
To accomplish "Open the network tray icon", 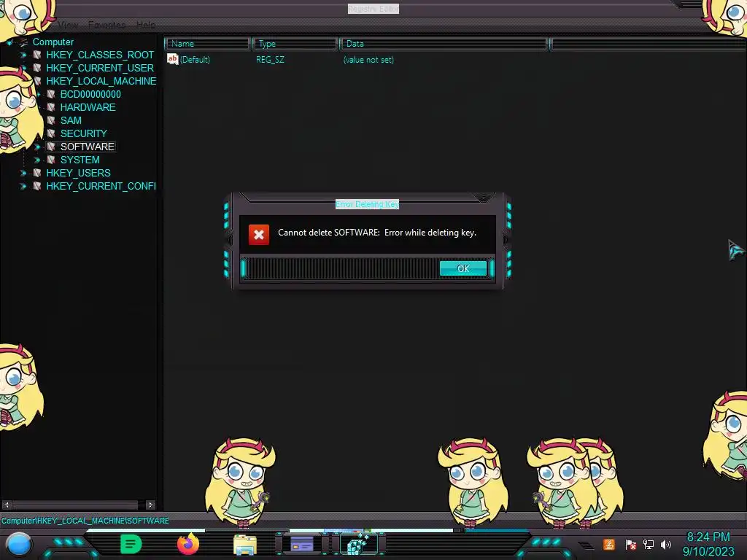I will 649,544.
